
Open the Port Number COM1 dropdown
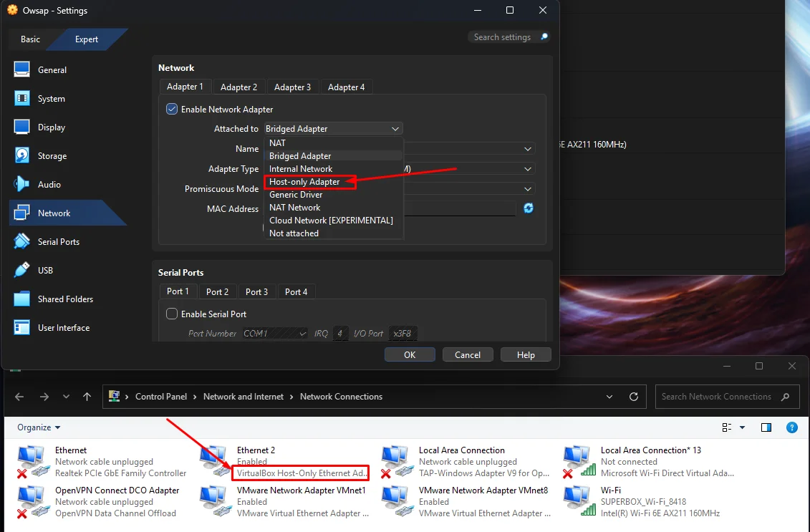coord(275,333)
